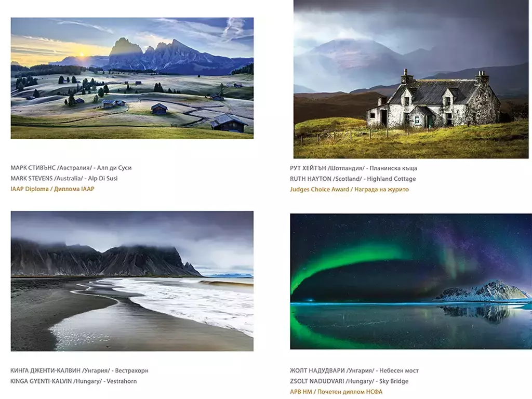
Task: Select the ZSOLT NADUDVARI /Hungary/ caption
Action: [x=349, y=381]
